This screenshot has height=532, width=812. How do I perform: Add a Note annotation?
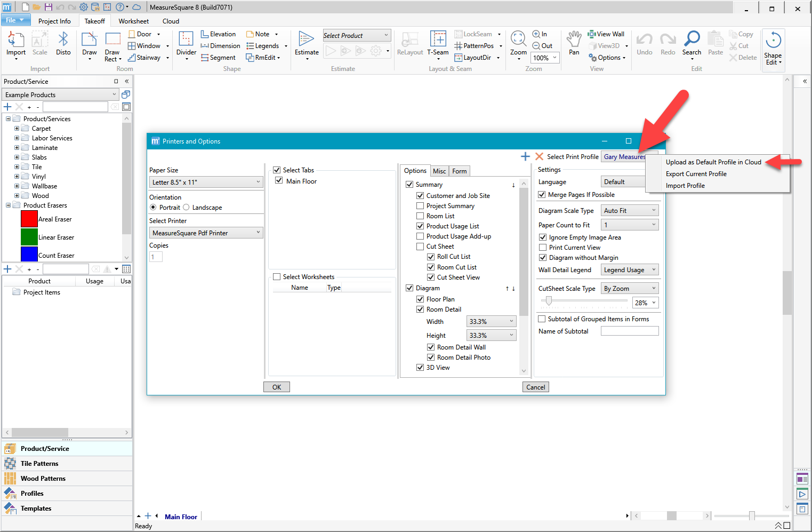point(262,34)
